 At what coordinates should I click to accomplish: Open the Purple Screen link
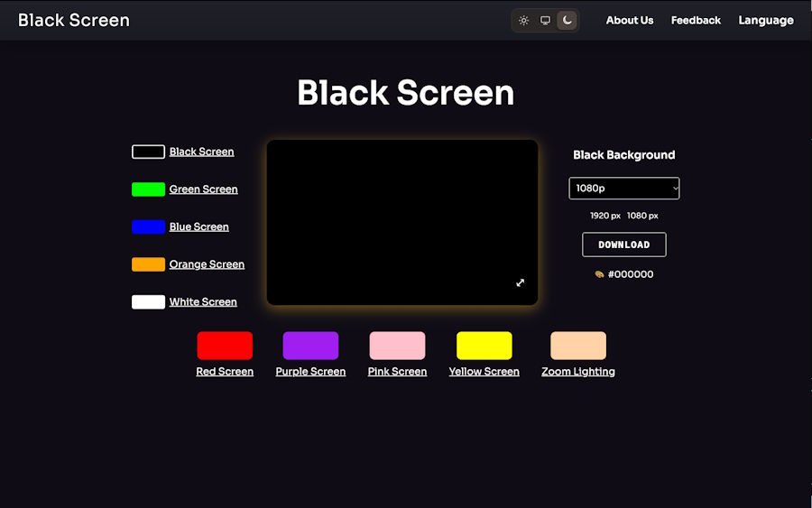click(310, 372)
